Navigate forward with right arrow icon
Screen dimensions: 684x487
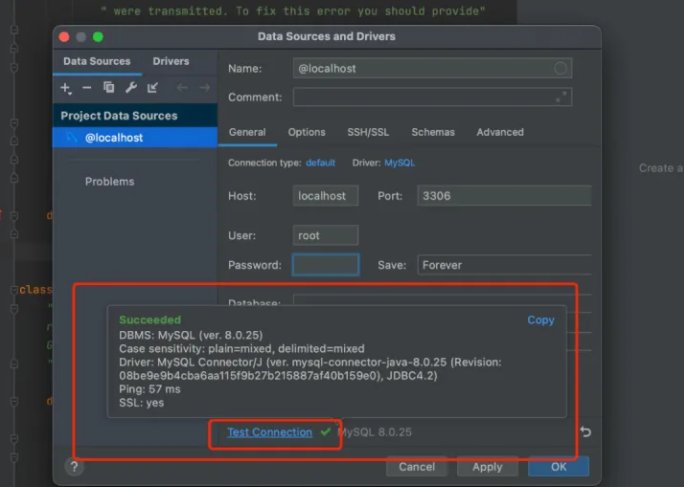point(204,88)
